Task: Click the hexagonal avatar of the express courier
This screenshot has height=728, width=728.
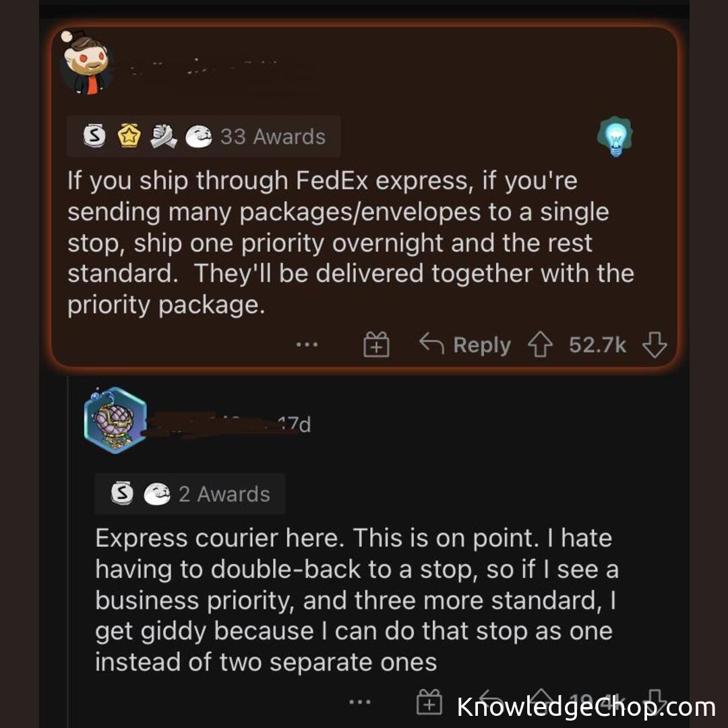Action: (115, 420)
